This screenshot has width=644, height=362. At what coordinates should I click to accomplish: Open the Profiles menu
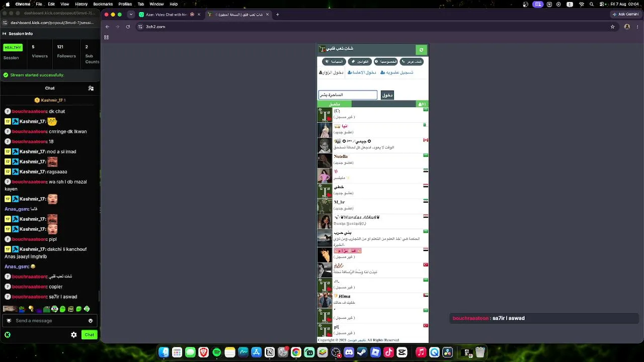(x=125, y=4)
